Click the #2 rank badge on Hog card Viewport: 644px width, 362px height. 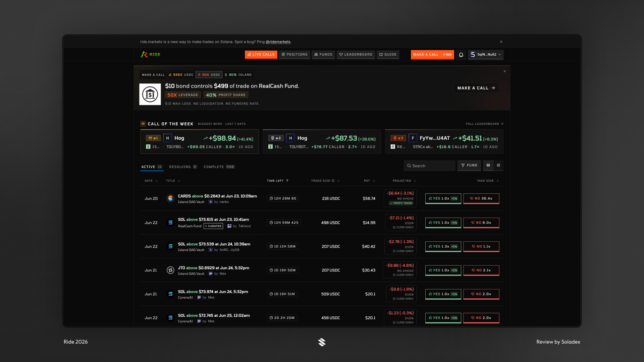coord(276,138)
